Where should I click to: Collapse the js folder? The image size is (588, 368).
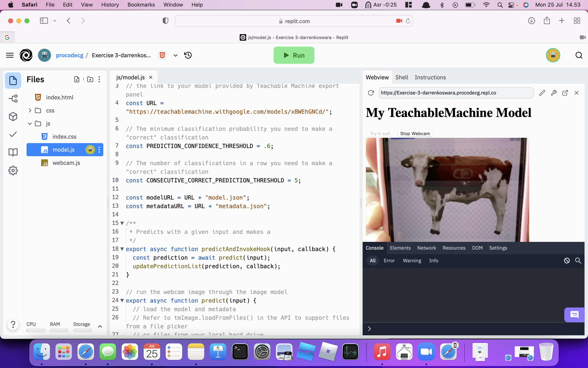click(x=30, y=124)
